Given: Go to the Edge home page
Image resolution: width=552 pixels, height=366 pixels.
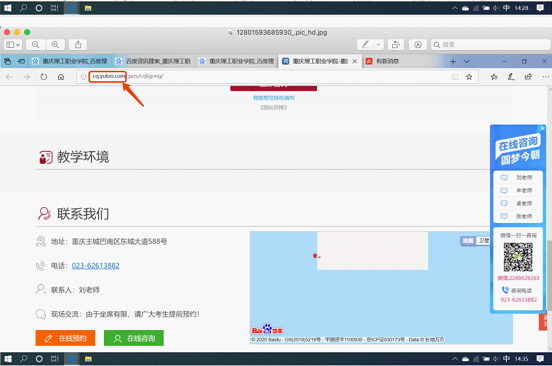Looking at the screenshot, I should click(x=61, y=77).
